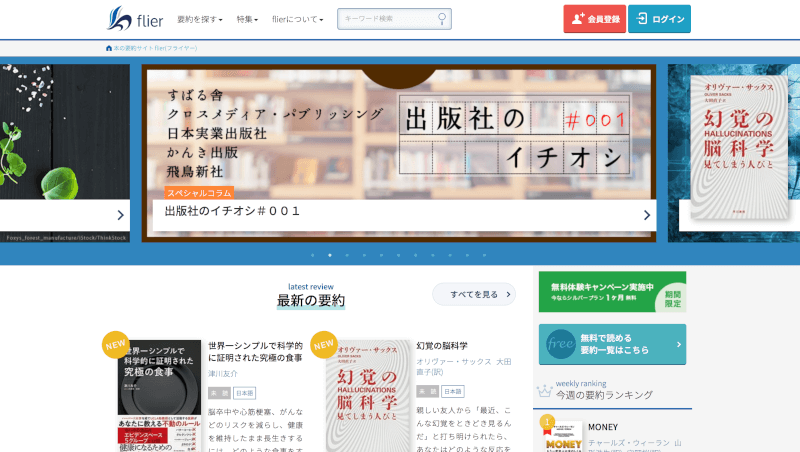Click the home icon in breadcrumb
This screenshot has height=452, width=800.
click(109, 48)
